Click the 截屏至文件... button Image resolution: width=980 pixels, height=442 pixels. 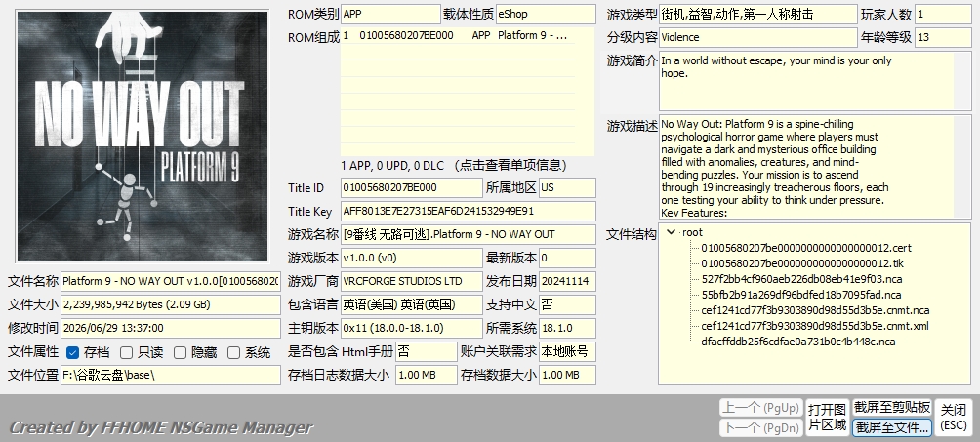coord(892,427)
